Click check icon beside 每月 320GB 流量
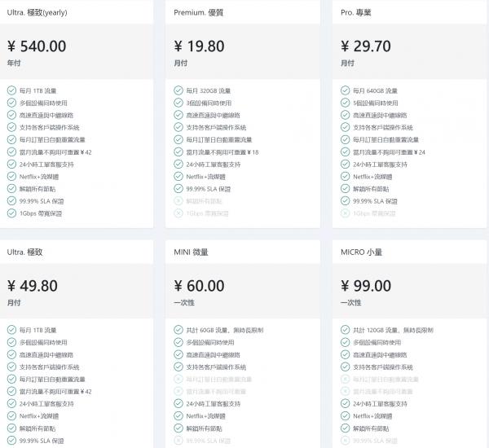Screen dimensions: 489x448 click(x=178, y=90)
